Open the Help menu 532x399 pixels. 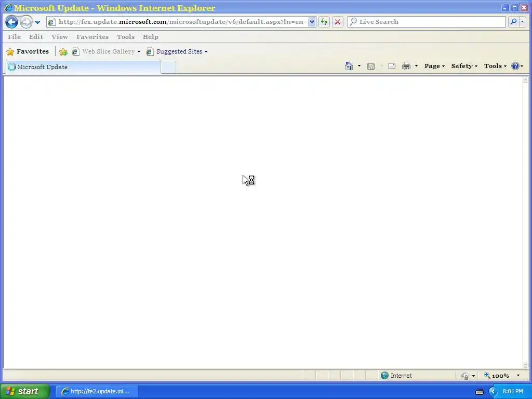[x=150, y=37]
